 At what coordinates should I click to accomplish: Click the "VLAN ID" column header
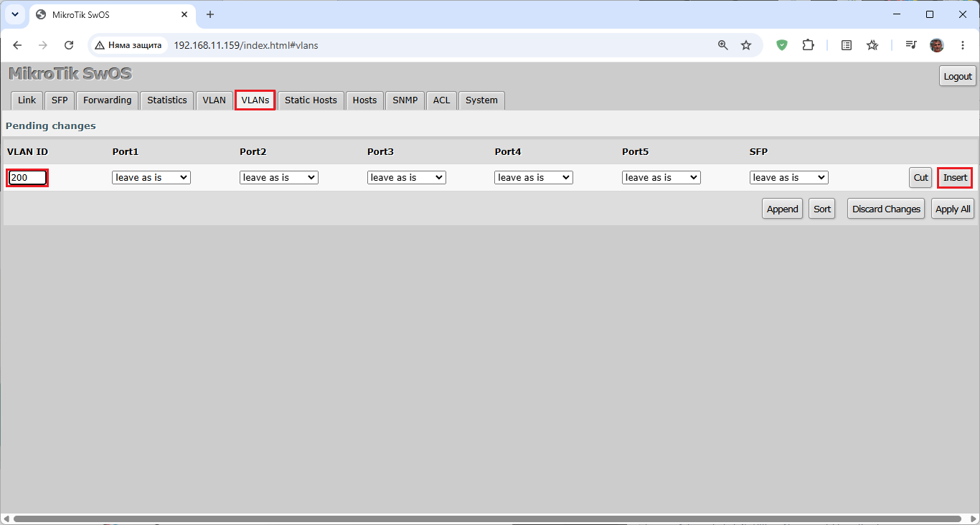(27, 151)
